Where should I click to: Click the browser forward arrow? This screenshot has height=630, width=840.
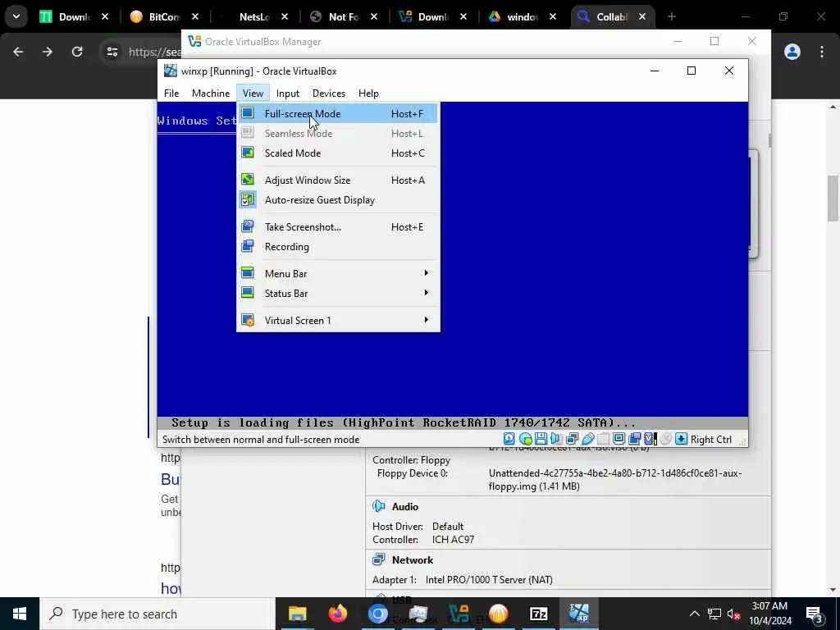pyautogui.click(x=48, y=52)
